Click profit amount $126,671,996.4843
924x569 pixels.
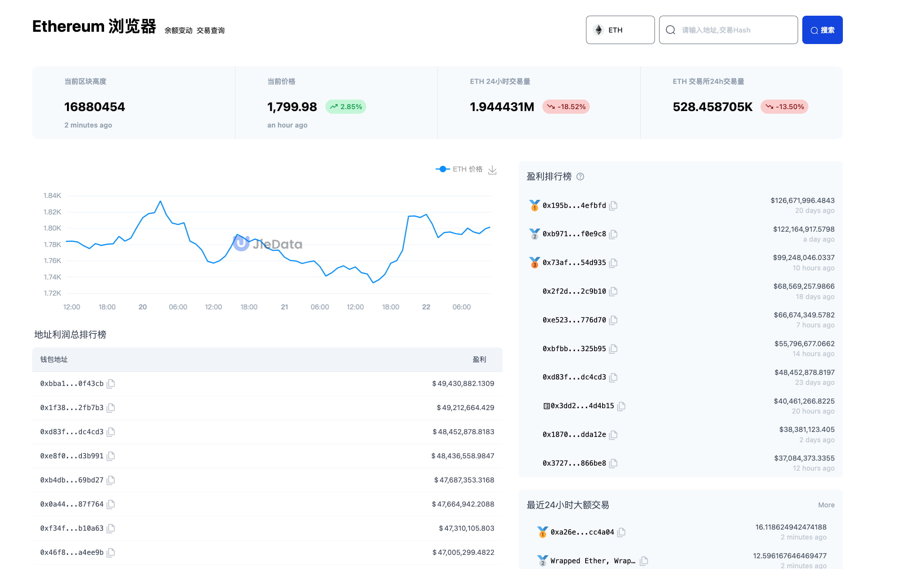click(802, 201)
